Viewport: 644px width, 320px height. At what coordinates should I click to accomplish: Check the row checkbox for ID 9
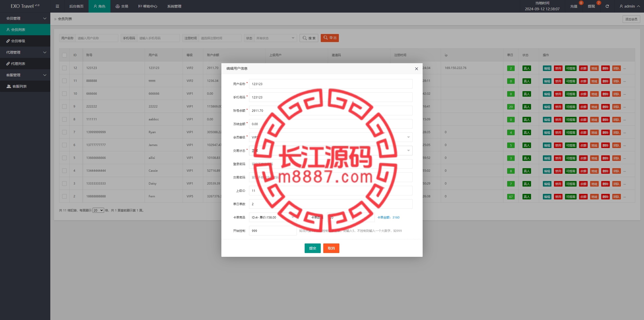pos(64,106)
